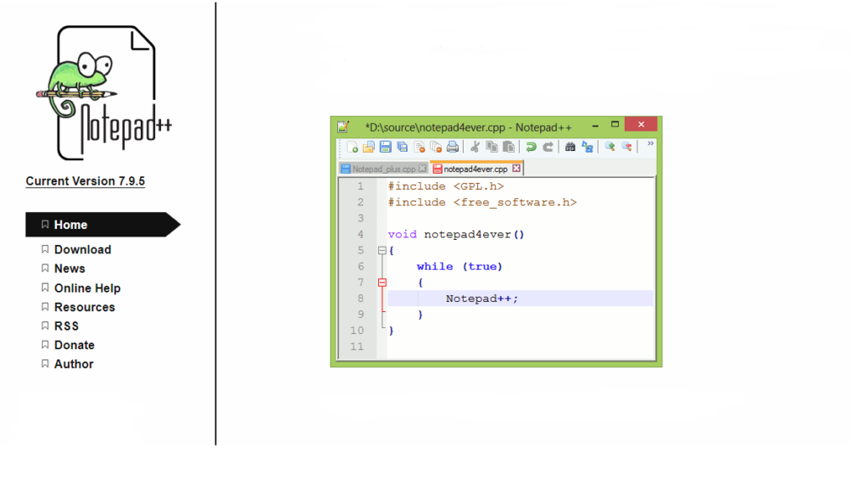Collapse the red fold marker on line 7
This screenshot has width=868, height=479.
tap(382, 282)
